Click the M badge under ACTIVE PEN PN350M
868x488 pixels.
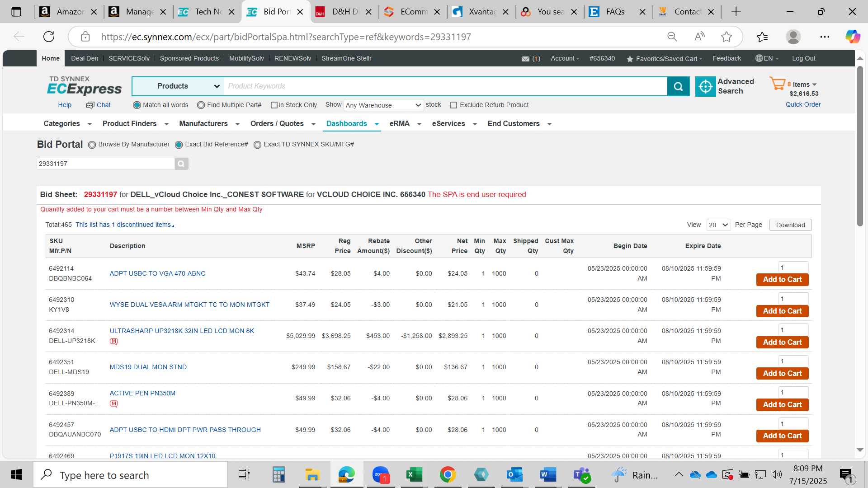[x=114, y=404]
